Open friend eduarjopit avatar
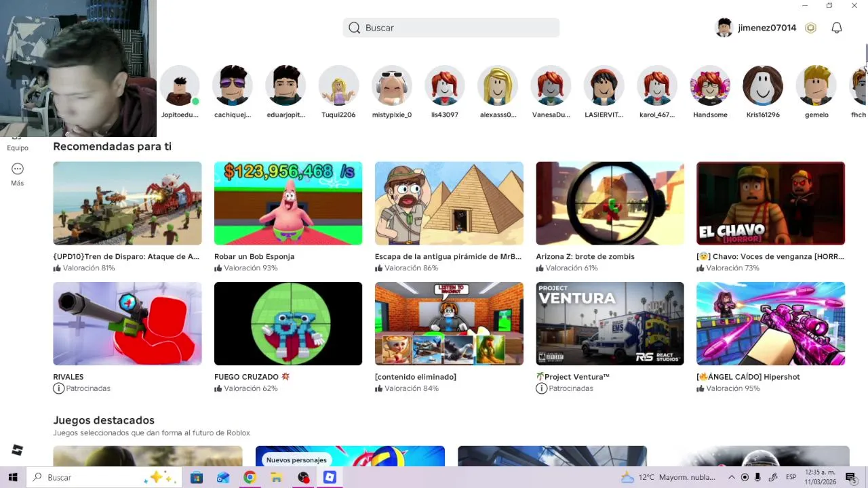The width and height of the screenshot is (868, 488). [x=285, y=85]
